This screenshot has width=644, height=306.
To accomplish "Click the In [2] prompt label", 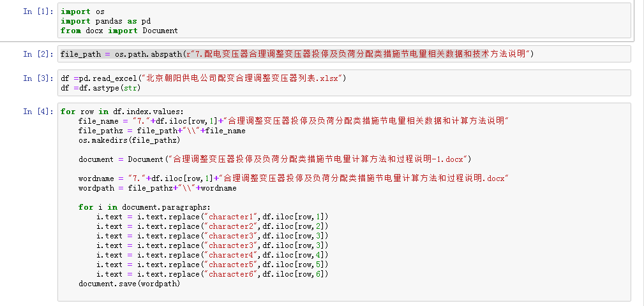I will coord(38,54).
